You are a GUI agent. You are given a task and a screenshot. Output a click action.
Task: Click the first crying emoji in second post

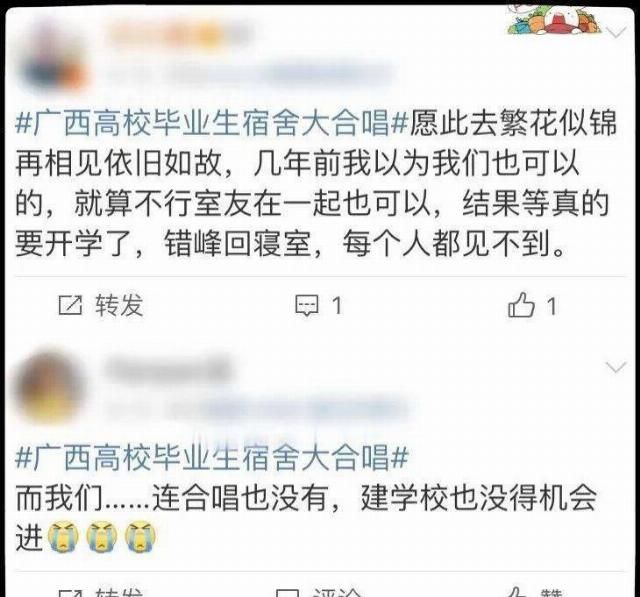62,537
